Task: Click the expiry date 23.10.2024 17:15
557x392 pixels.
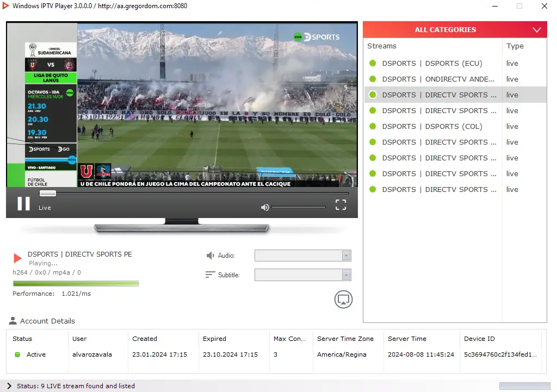Action: 230,354
